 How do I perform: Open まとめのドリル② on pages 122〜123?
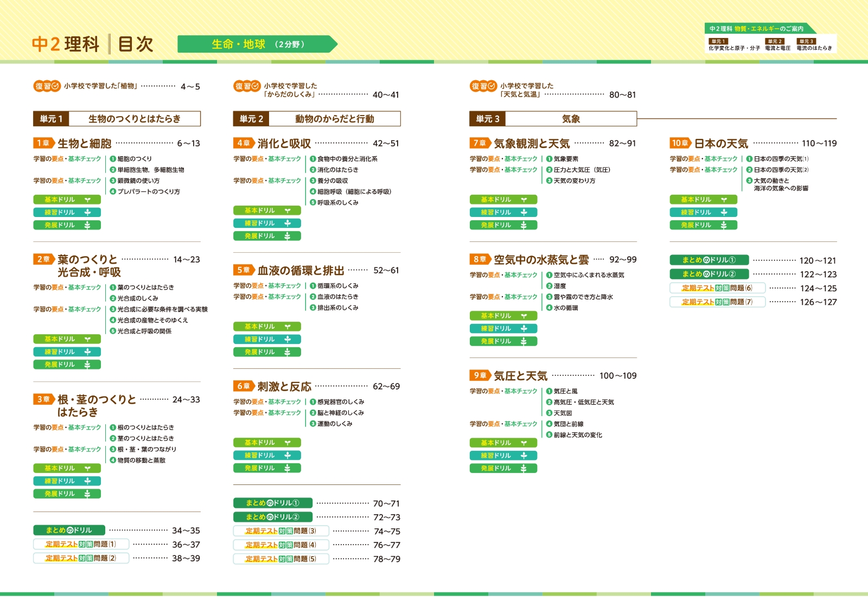(x=709, y=274)
